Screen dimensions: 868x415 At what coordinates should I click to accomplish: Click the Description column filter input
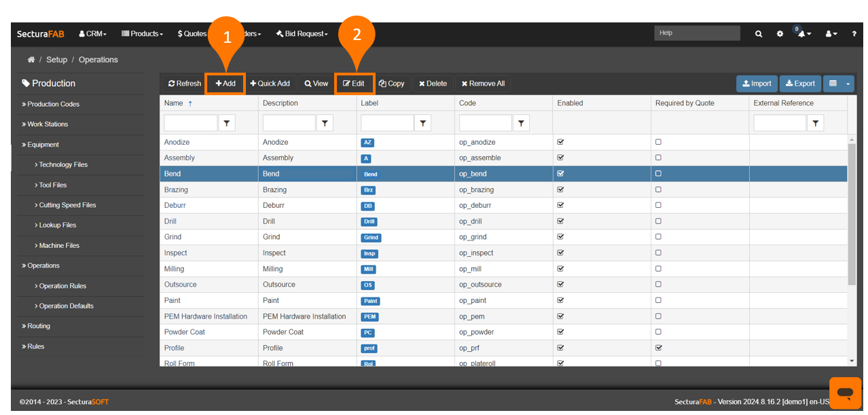point(289,123)
